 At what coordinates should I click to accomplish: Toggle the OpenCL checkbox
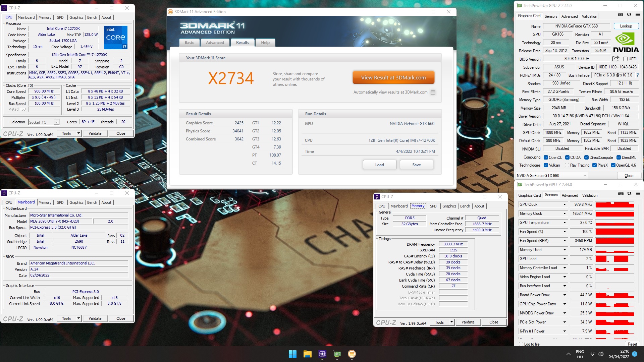coord(546,158)
